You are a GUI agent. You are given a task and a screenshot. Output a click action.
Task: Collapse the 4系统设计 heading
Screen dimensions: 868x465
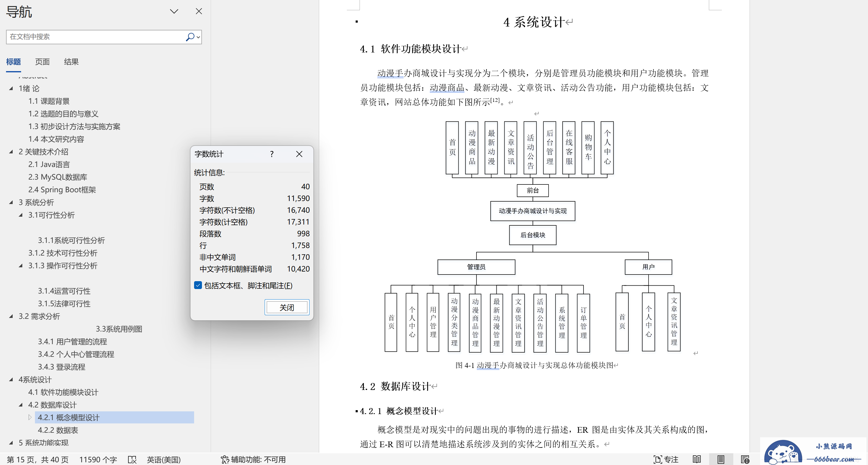(11, 379)
